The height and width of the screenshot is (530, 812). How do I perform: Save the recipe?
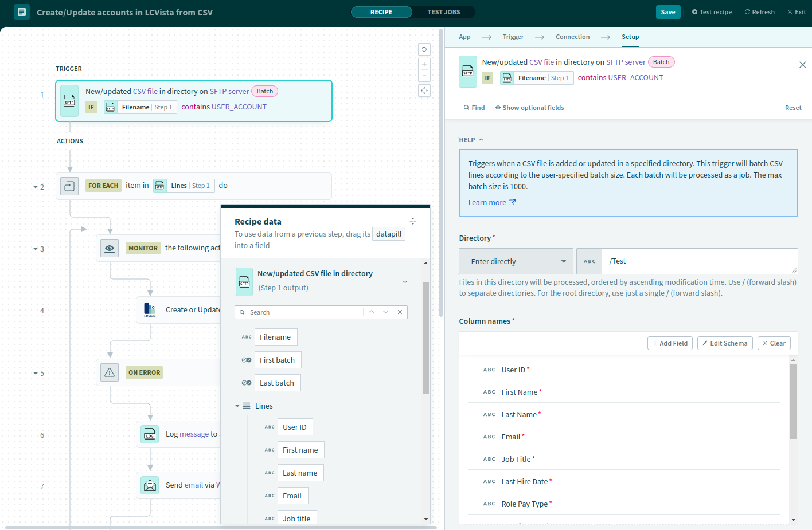(x=667, y=12)
